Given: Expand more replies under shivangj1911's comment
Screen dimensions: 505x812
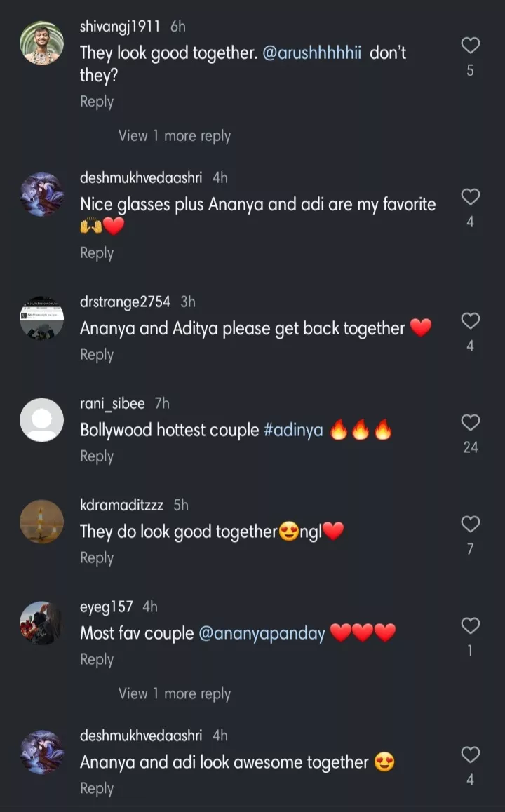Looking at the screenshot, I should 174,136.
